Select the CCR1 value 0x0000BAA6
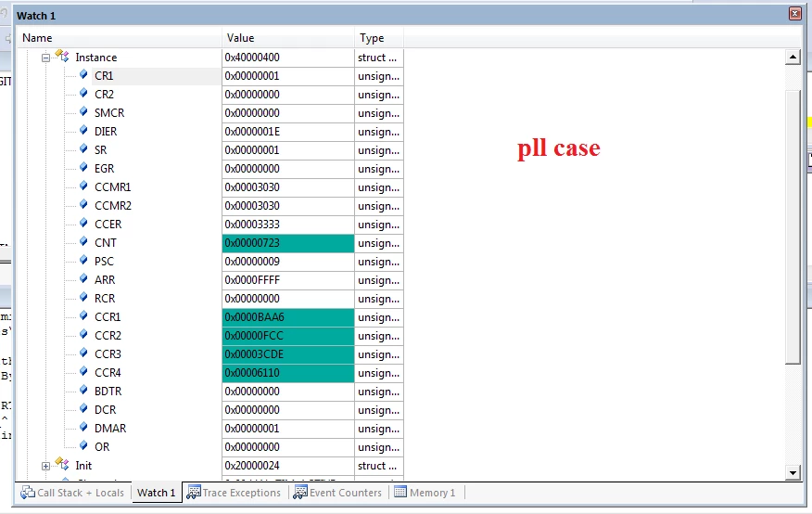This screenshot has height=514, width=812. (288, 317)
